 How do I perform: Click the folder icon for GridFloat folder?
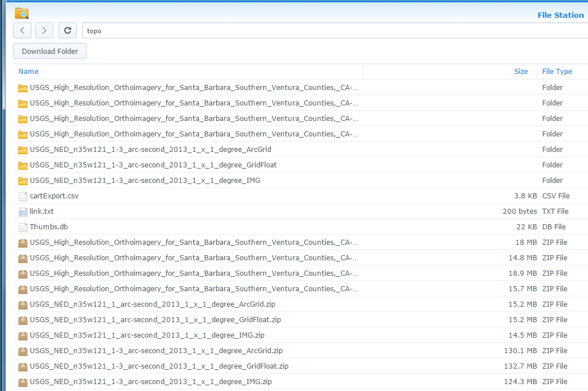(23, 165)
